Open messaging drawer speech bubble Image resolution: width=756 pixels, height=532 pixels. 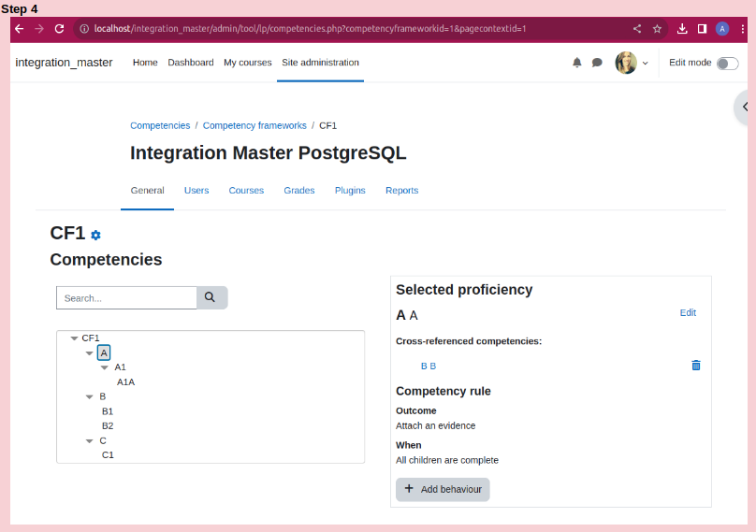tap(597, 63)
